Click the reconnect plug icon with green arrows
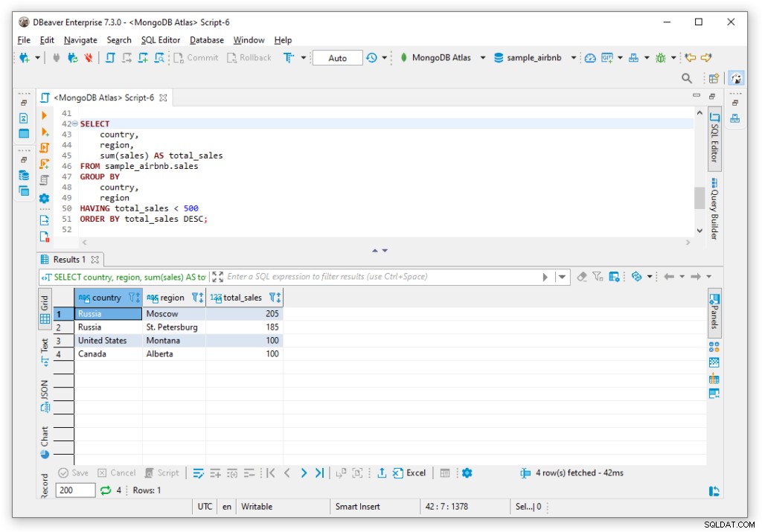The height and width of the screenshot is (532, 762). 72,58
